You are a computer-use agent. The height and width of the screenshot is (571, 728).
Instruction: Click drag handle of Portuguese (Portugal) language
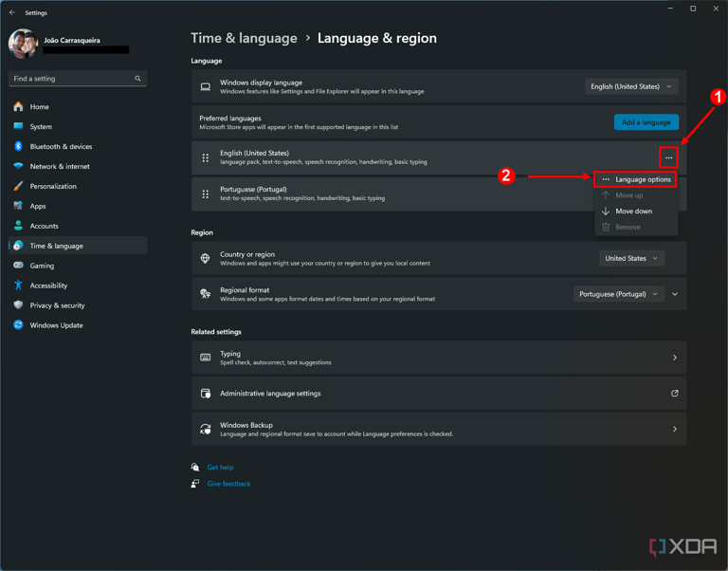206,194
